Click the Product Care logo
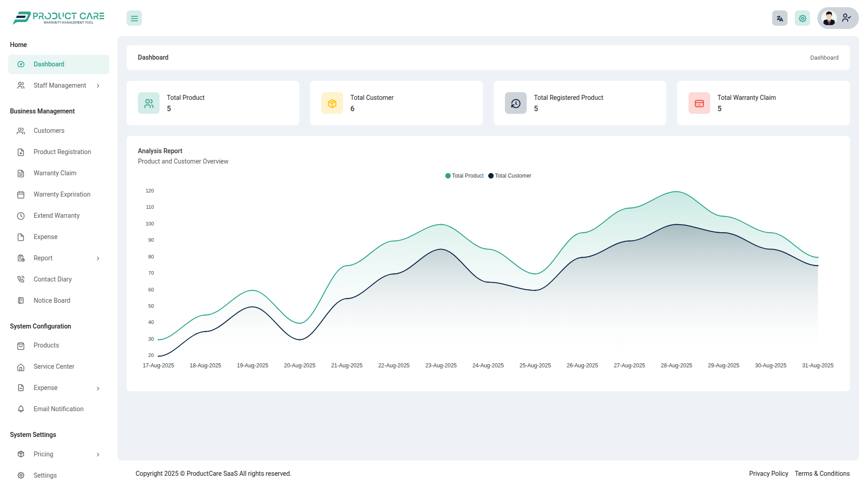 tap(59, 18)
